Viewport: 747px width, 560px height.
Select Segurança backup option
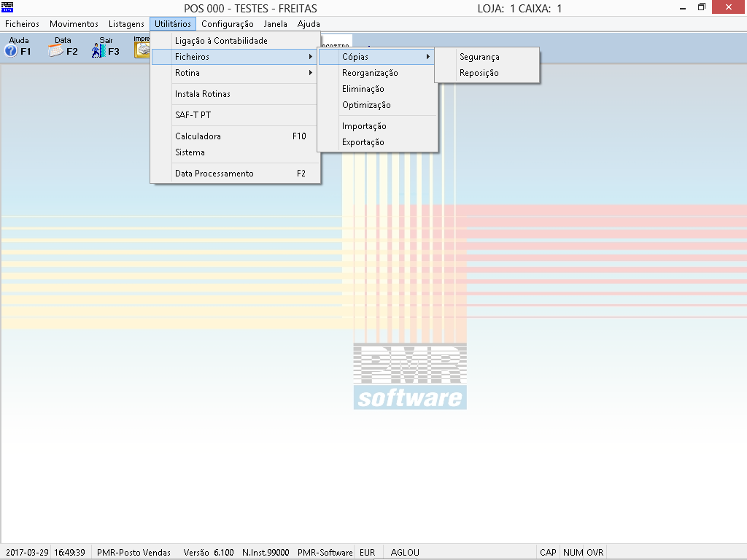pyautogui.click(x=479, y=57)
